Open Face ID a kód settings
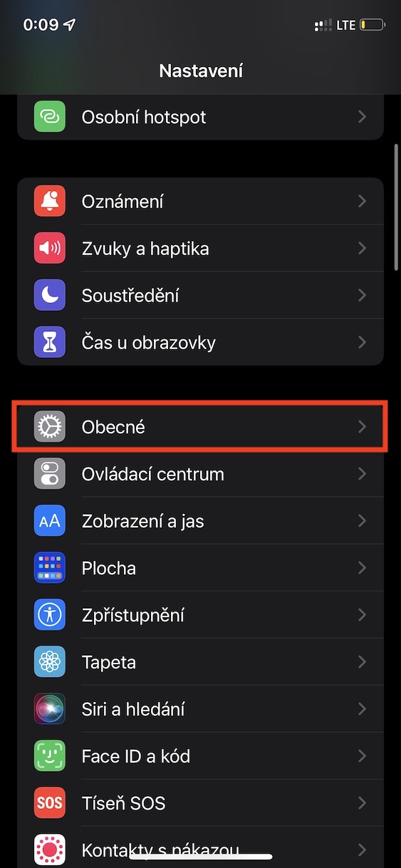401x868 pixels. [x=200, y=756]
